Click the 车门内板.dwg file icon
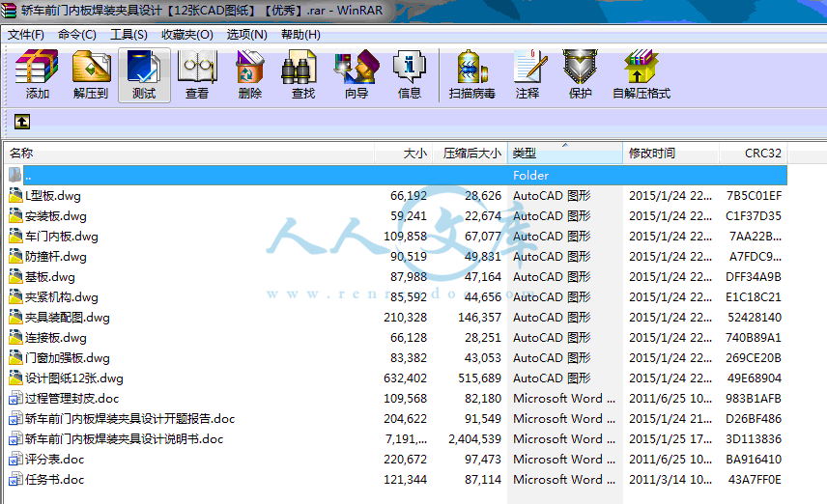 pyautogui.click(x=15, y=237)
